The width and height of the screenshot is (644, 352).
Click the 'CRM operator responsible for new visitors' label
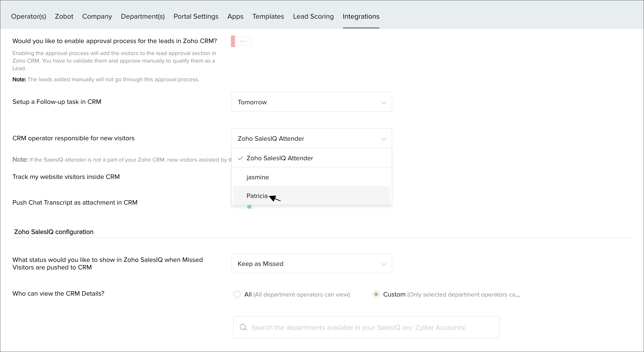(74, 138)
